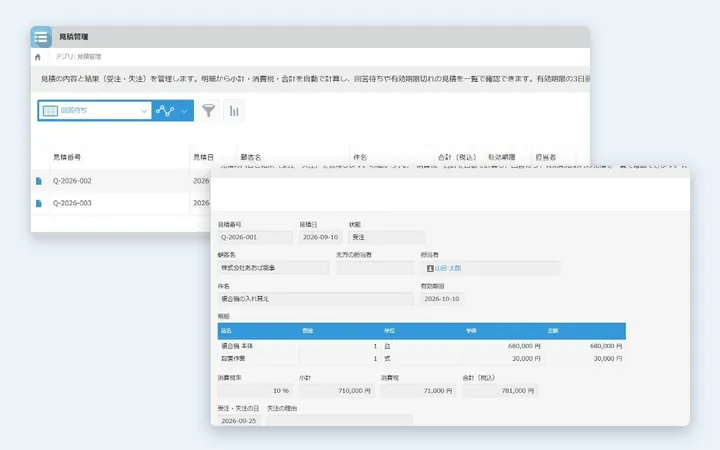Expand the chevron beside the graph icon

(185, 111)
